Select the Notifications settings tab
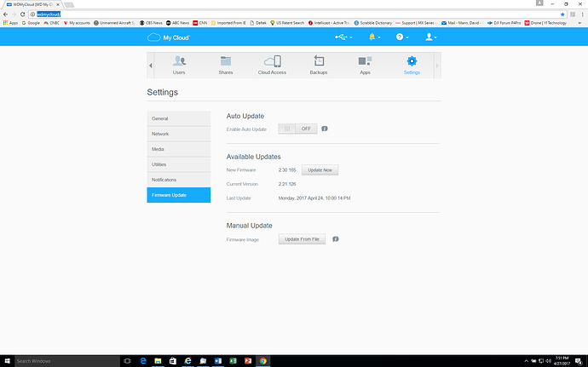Image resolution: width=588 pixels, height=367 pixels. tap(179, 180)
